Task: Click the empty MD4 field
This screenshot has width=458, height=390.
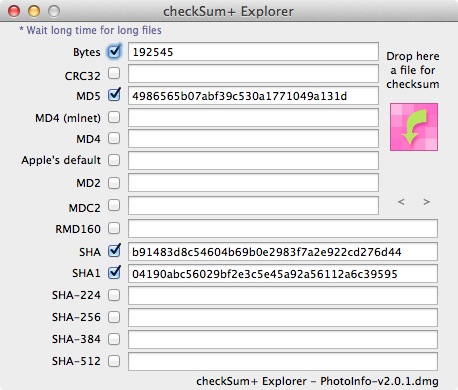Action: coord(253,138)
